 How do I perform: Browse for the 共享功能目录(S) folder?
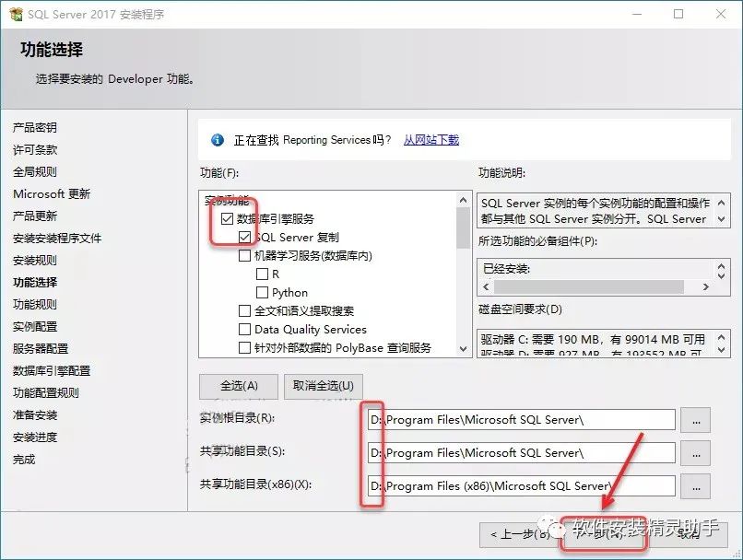(696, 453)
